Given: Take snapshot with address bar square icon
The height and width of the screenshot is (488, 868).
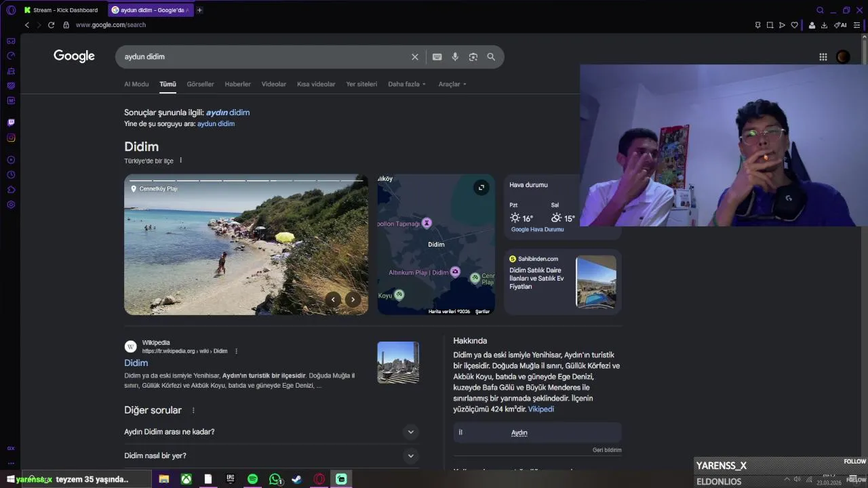Looking at the screenshot, I should 770,25.
